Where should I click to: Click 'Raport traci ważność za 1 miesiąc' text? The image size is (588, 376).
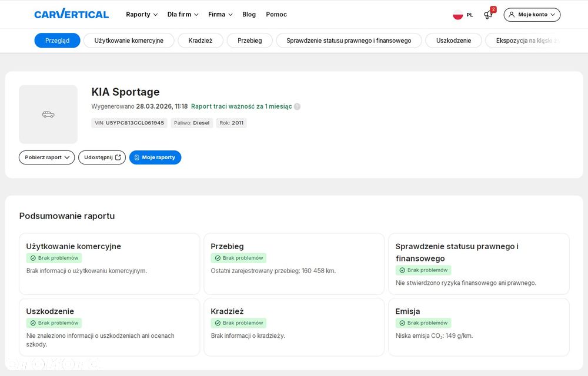click(242, 106)
